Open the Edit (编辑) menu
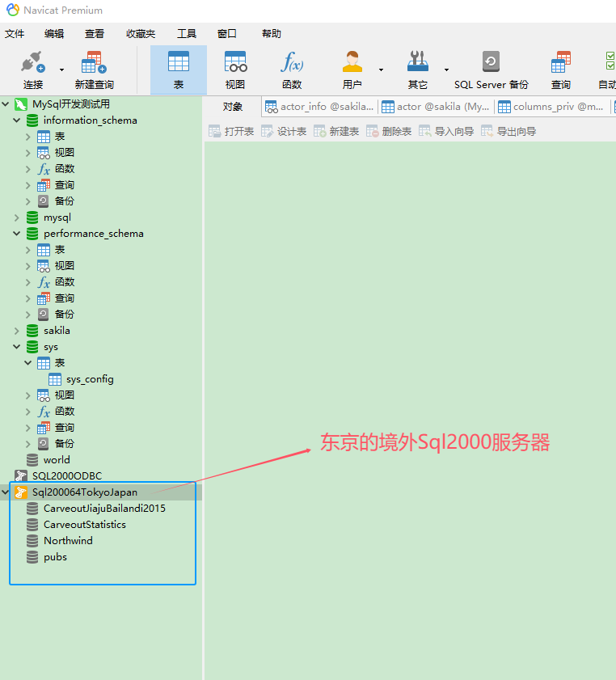The height and width of the screenshot is (680, 616). click(54, 34)
